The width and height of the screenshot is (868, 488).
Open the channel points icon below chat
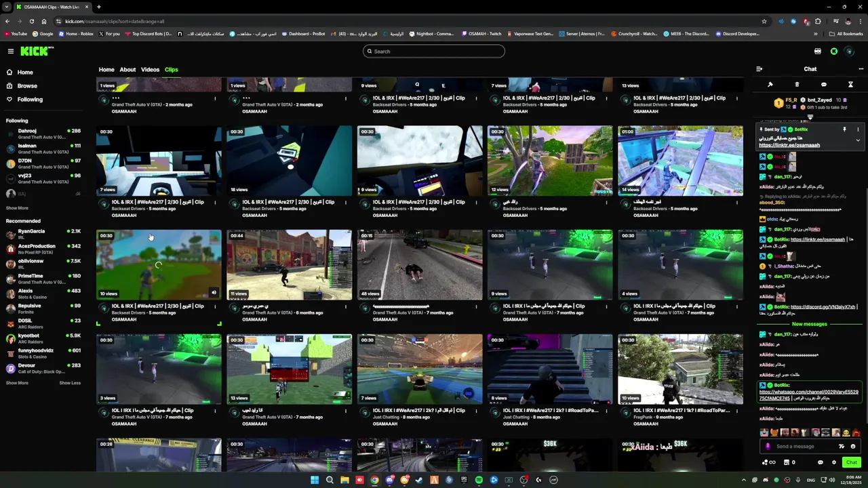pos(769,463)
